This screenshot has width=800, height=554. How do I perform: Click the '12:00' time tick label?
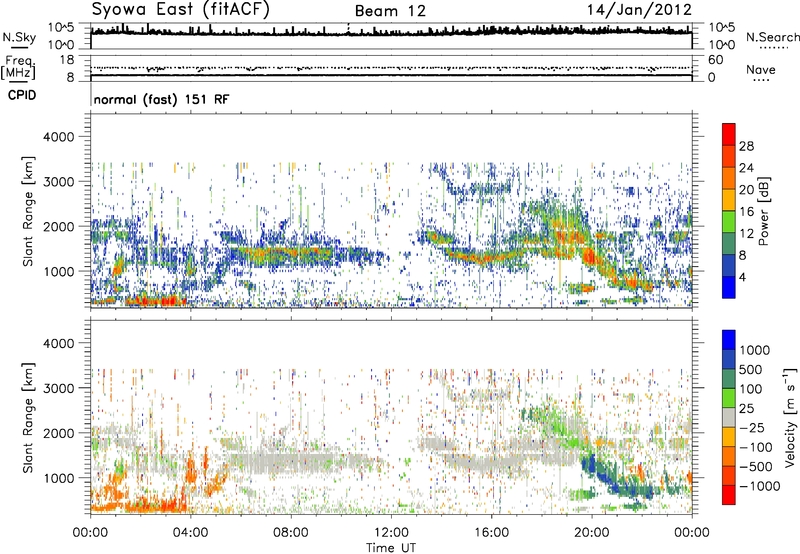391,533
